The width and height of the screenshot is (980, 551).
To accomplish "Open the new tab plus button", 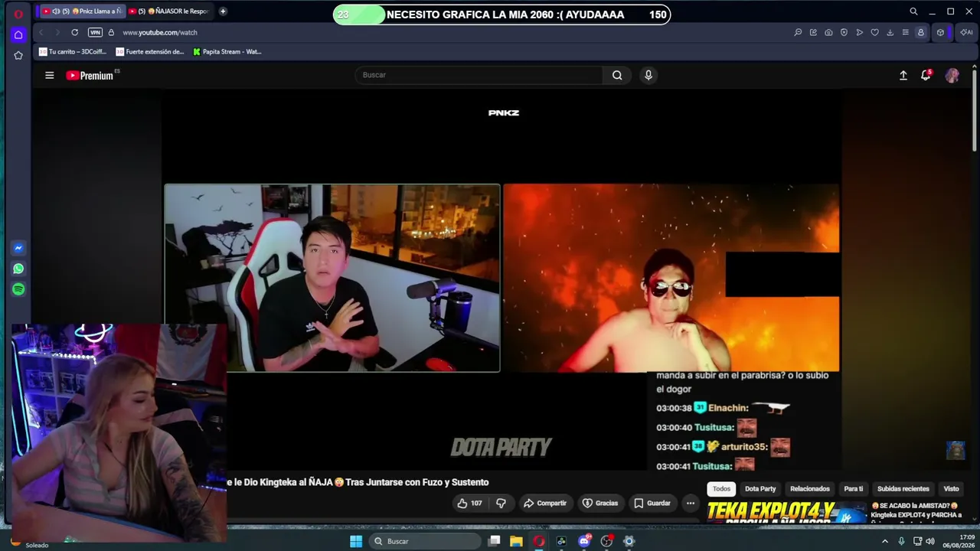I will (223, 11).
